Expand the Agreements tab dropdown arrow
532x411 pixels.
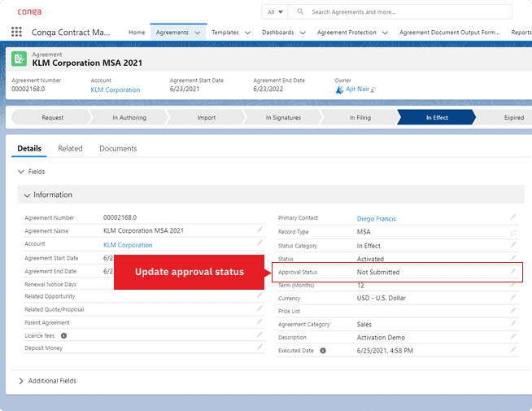(x=198, y=33)
